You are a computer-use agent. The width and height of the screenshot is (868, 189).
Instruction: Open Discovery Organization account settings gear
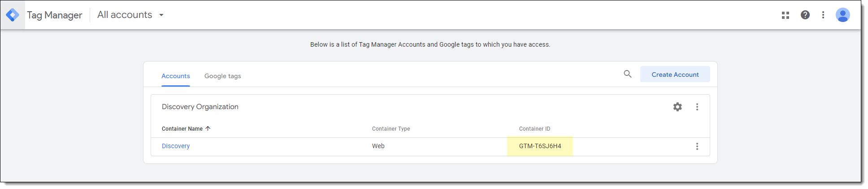point(677,107)
